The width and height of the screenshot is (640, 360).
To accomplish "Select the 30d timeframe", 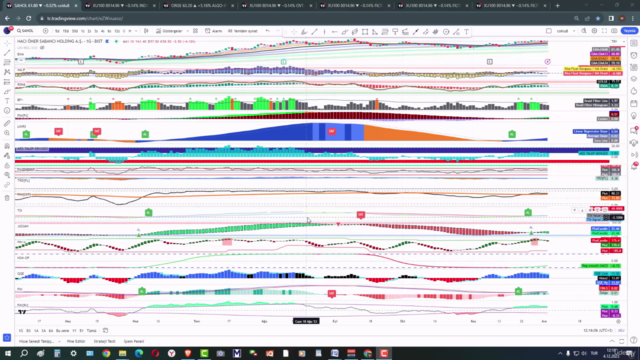I will coord(74,31).
